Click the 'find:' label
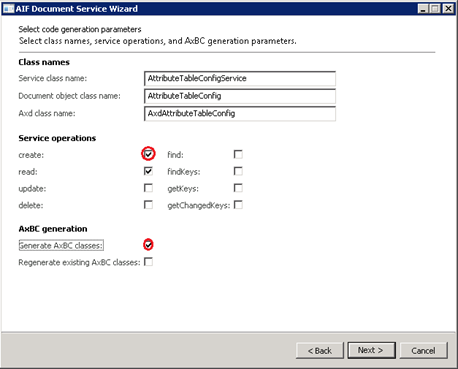This screenshot has height=369, width=458. [175, 155]
